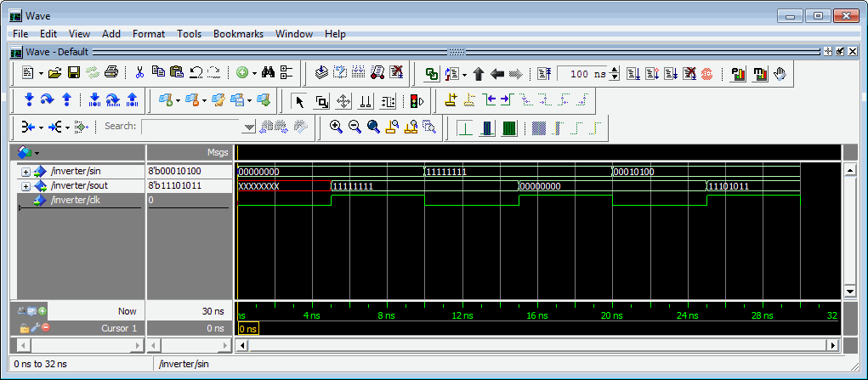Toggle the blue pulse waveform format button

pos(486,128)
